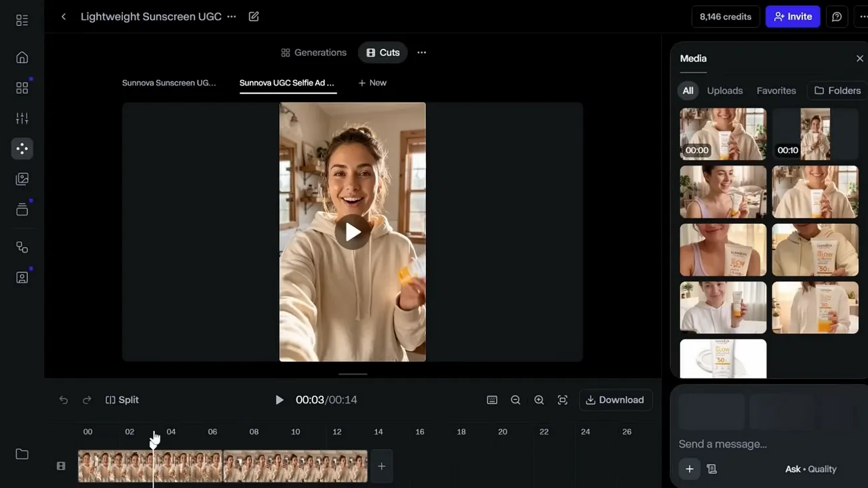Image resolution: width=868 pixels, height=488 pixels.
Task: Open the image gallery icon in sidebar
Action: click(22, 179)
